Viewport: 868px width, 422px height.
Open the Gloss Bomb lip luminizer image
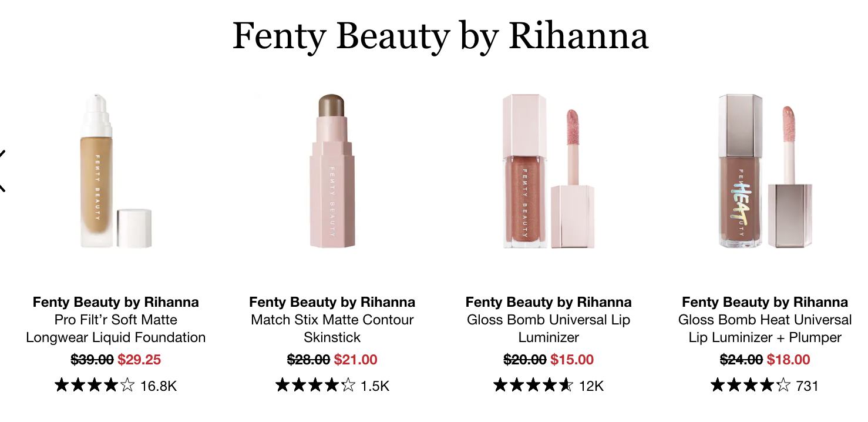coord(549,171)
